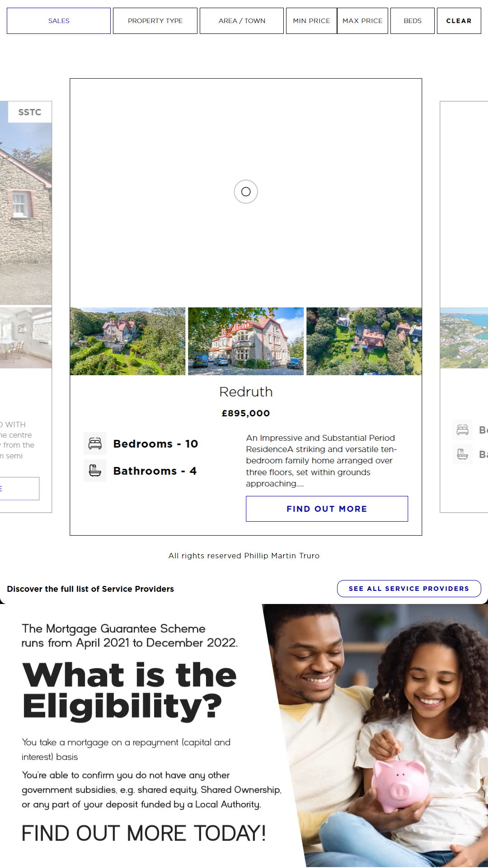
Task: View the house front with cars thumbnail
Action: (x=246, y=341)
